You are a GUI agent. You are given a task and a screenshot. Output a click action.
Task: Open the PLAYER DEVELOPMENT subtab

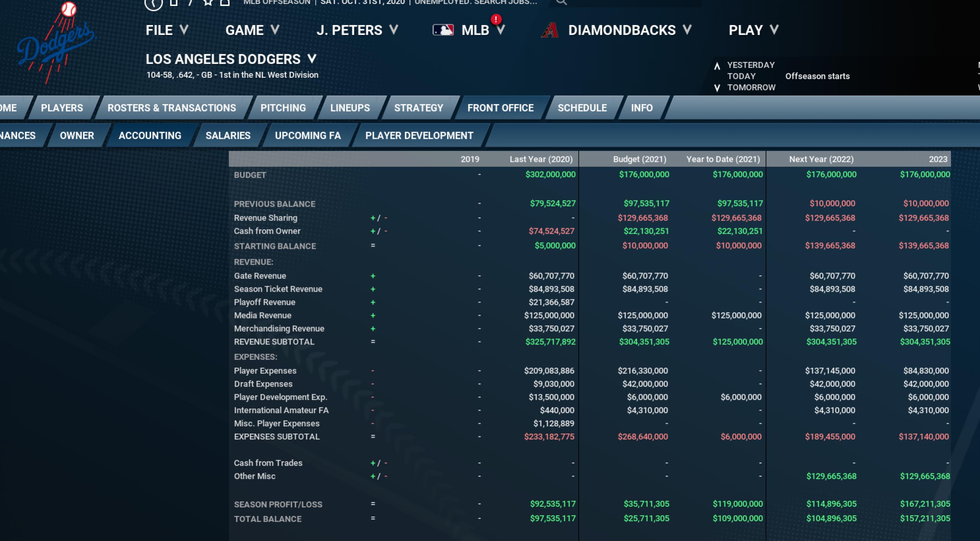(x=419, y=136)
